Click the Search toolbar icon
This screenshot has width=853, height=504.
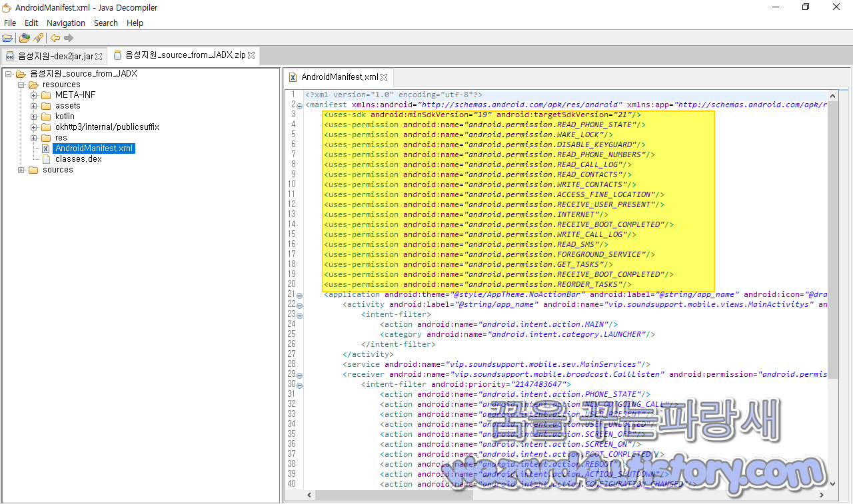coord(38,38)
